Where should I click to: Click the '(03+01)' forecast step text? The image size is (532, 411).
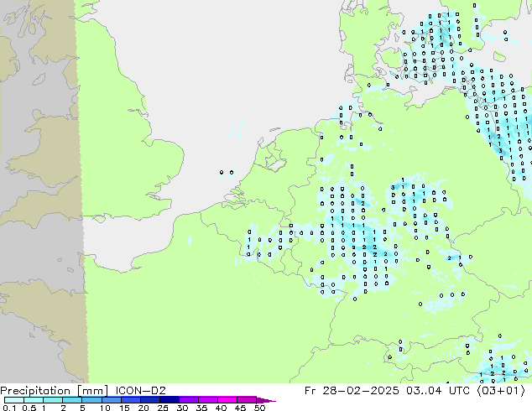coord(501,391)
